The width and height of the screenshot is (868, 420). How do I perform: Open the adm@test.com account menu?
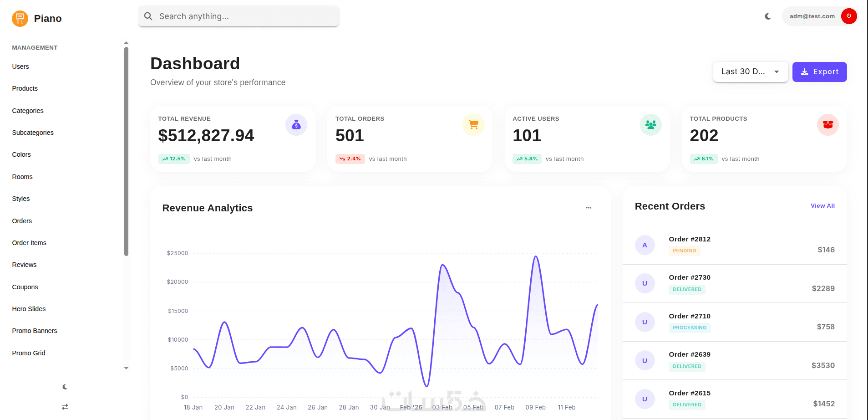tap(812, 16)
